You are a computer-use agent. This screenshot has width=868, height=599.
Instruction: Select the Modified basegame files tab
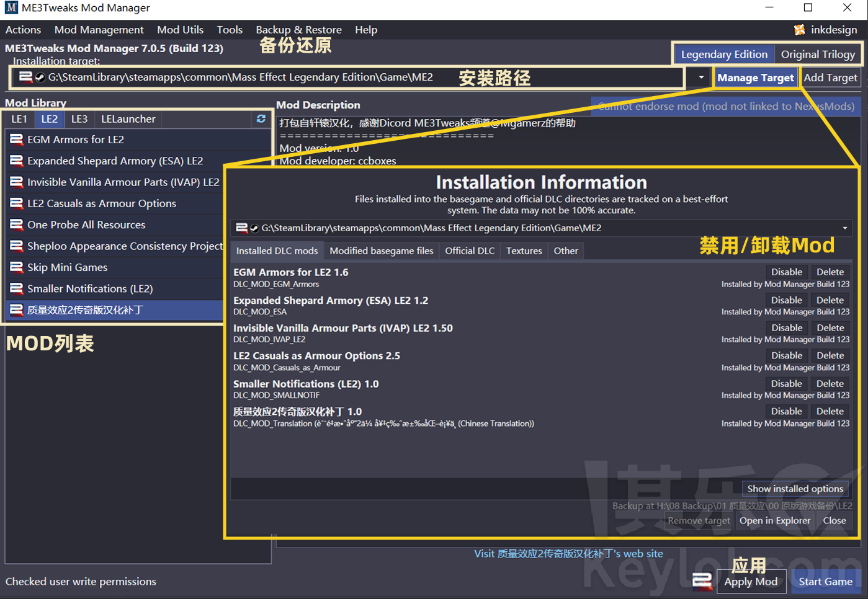click(x=382, y=251)
